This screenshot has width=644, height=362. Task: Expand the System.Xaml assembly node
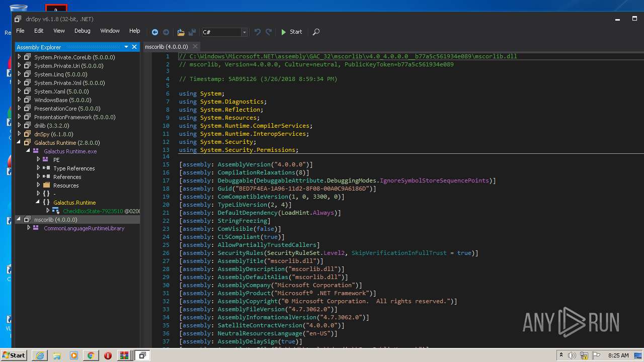(20, 91)
